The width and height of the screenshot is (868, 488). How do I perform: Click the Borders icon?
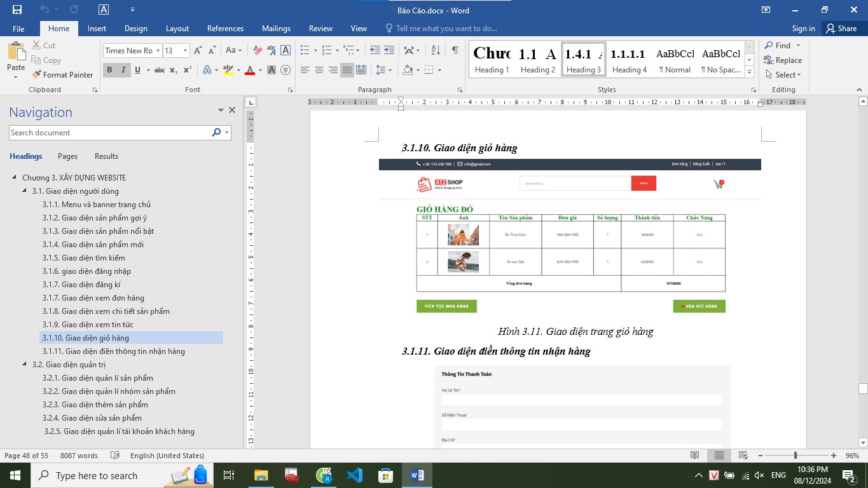[x=429, y=70]
